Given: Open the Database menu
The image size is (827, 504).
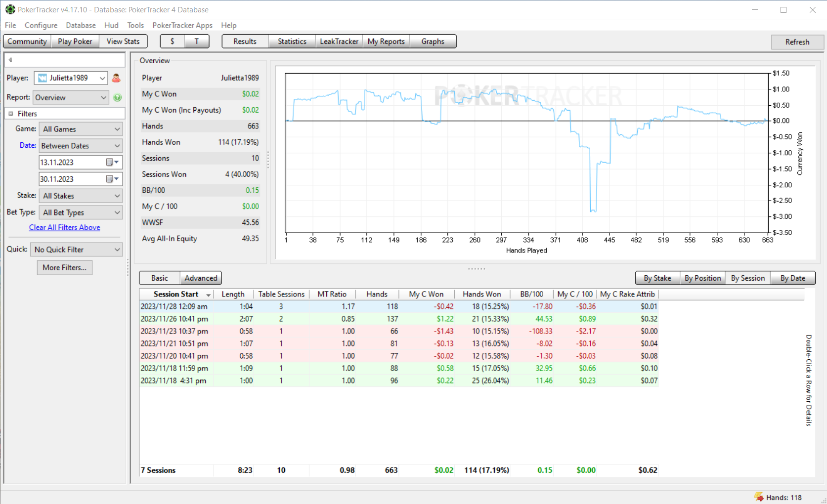Looking at the screenshot, I should 81,25.
